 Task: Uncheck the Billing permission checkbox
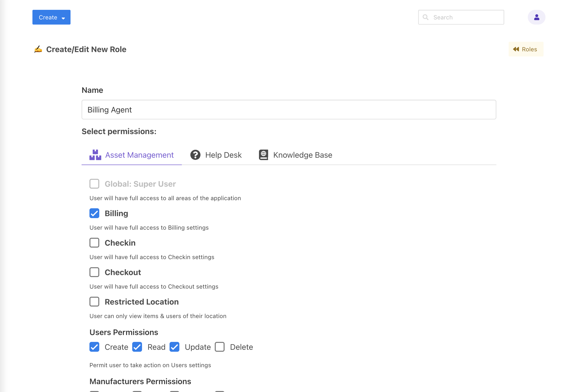(94, 213)
